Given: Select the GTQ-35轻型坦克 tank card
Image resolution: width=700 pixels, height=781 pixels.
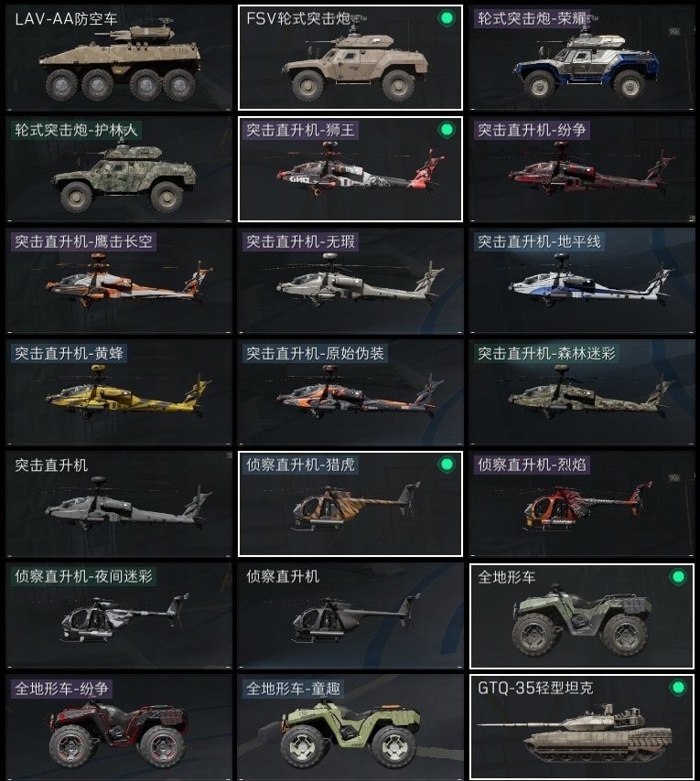Looking at the screenshot, I should tap(582, 727).
